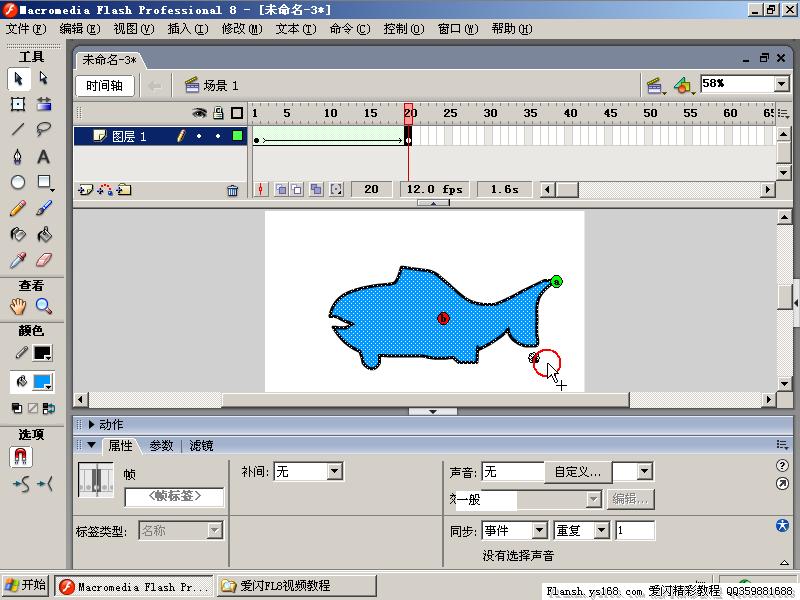Reset colors to black and white
This screenshot has height=600, width=800.
pyautogui.click(x=17, y=408)
